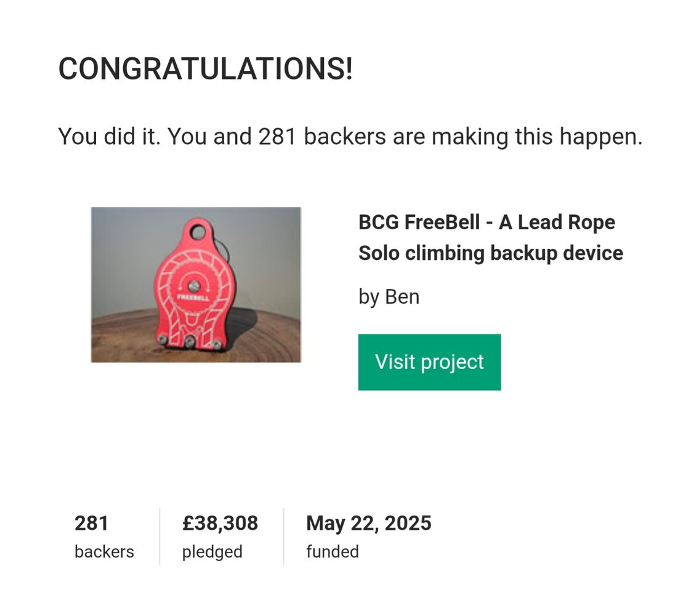Click the hole at top of red device
Image resolution: width=694 pixels, height=616 pixels.
[198, 233]
